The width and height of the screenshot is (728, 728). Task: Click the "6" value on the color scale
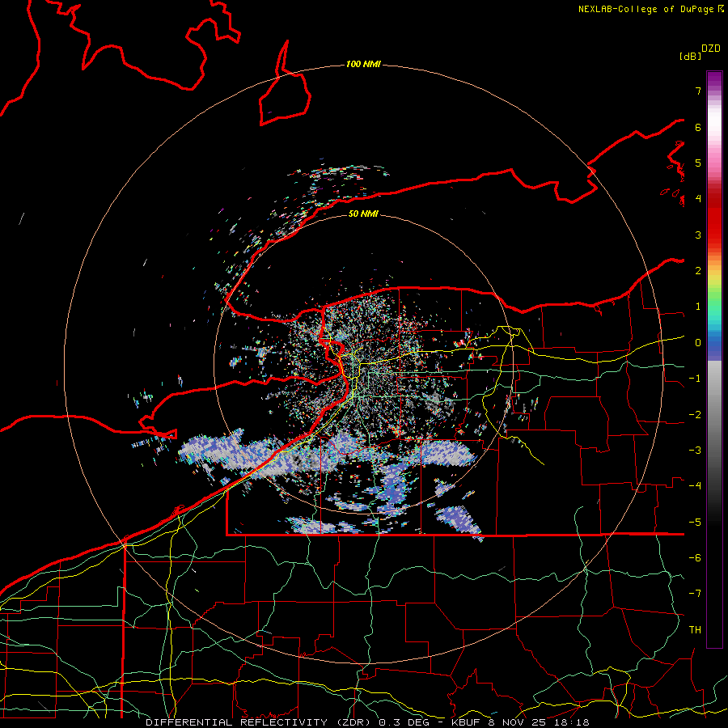coord(698,127)
